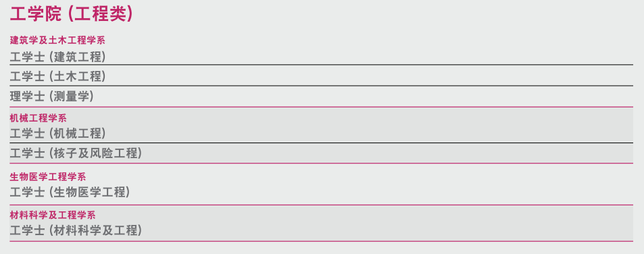Open the 材料科学及工程学系 department heading
Viewport: 644px width, 254px height.
coord(53,215)
